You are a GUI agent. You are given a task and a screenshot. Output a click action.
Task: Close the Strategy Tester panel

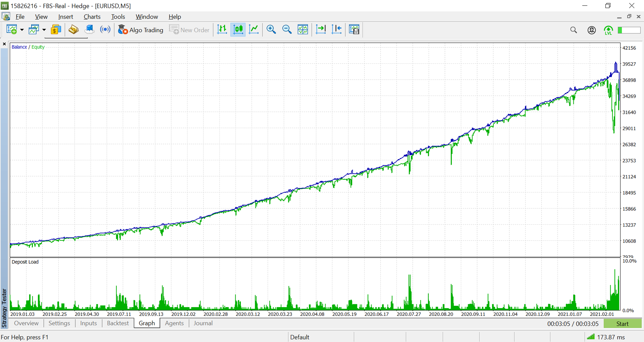point(4,44)
